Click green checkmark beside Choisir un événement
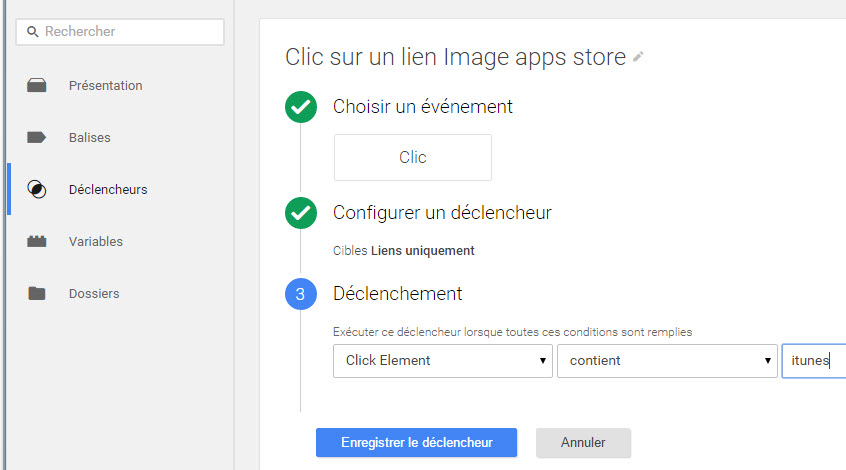Image resolution: width=846 pixels, height=470 pixels. [x=301, y=107]
